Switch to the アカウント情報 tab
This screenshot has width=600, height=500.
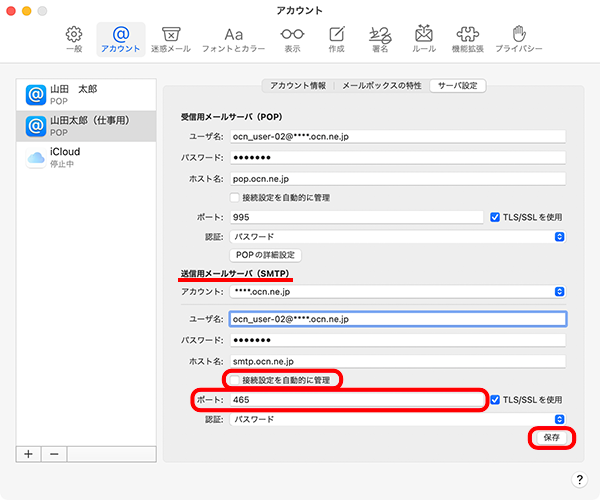(297, 86)
